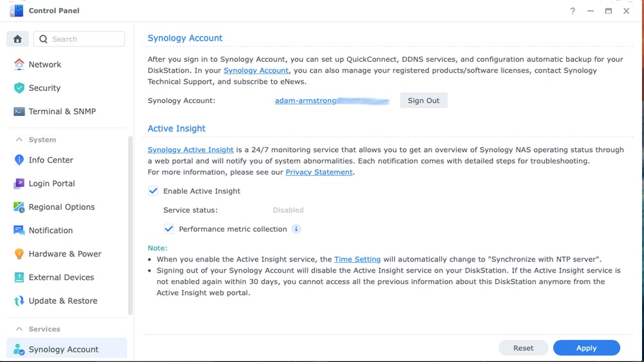The width and height of the screenshot is (644, 362).
Task: Click the Control Panel app icon in title bar
Action: pos(17,11)
